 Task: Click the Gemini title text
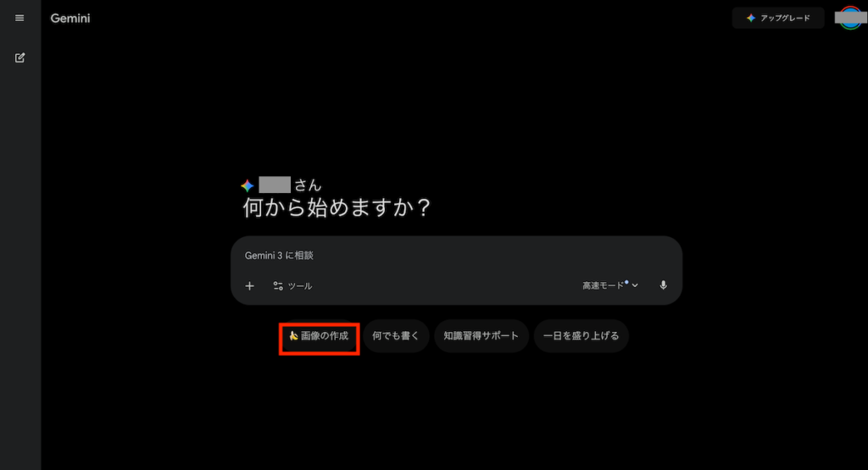70,19
